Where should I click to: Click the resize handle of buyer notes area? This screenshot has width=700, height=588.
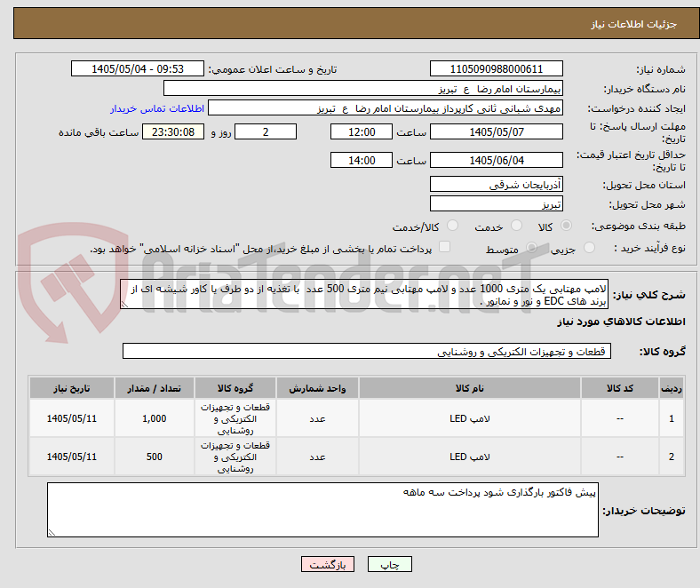(x=52, y=533)
